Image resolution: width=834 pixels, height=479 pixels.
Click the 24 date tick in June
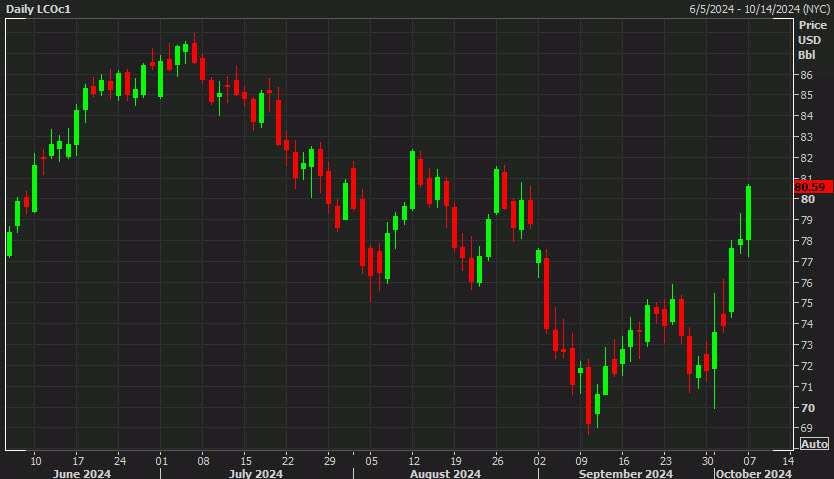120,461
